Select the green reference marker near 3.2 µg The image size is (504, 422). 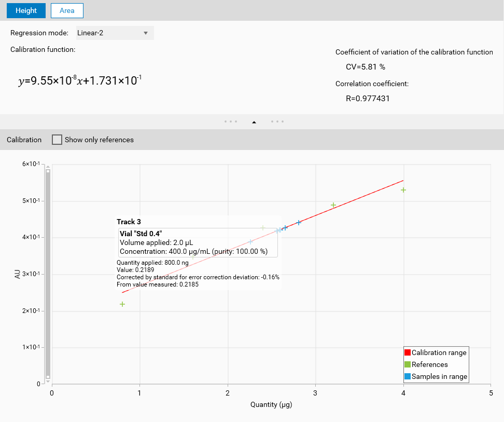[333, 205]
